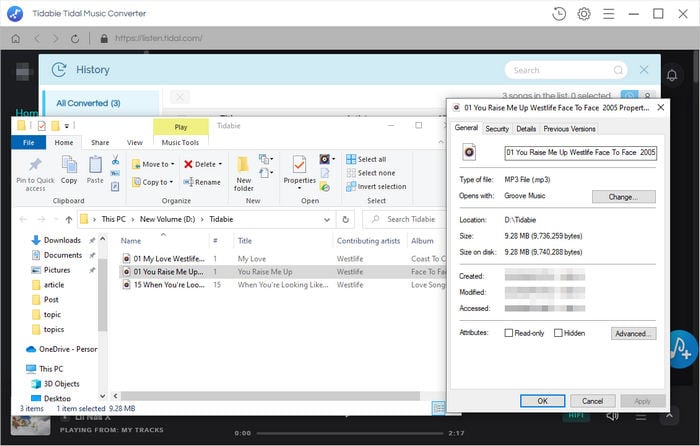Switch to the Share ribbon tab
The height and width of the screenshot is (446, 700).
(x=100, y=142)
